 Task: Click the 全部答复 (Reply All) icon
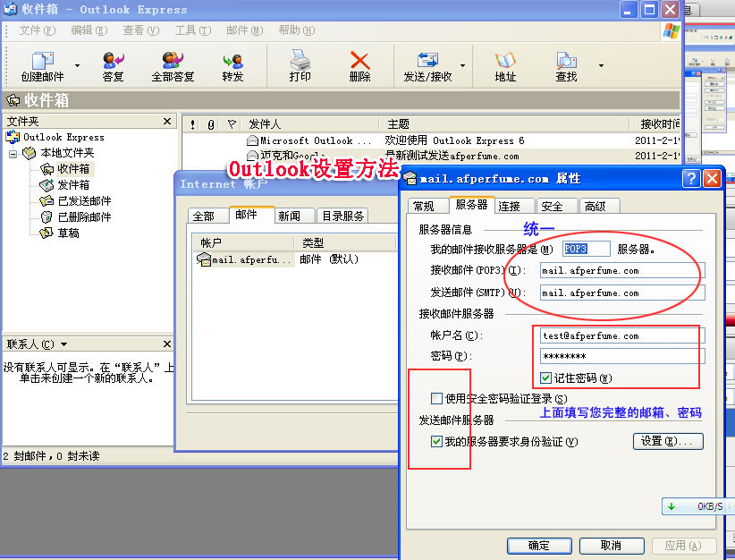click(x=173, y=61)
